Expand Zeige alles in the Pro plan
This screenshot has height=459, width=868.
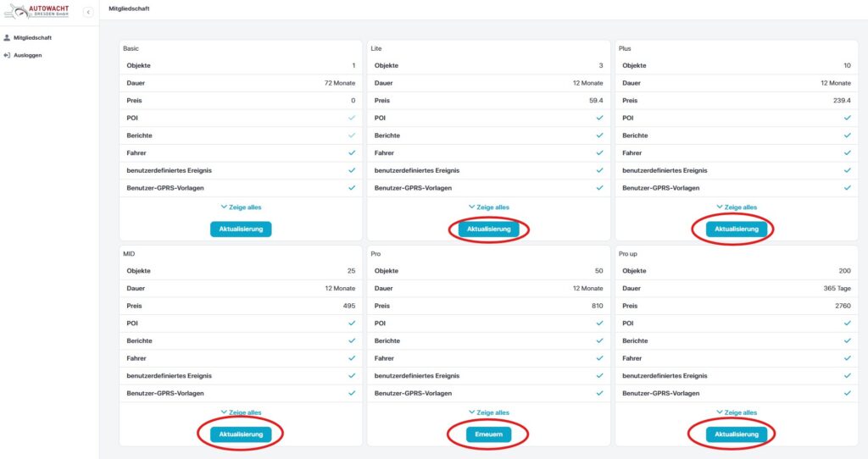coord(488,412)
